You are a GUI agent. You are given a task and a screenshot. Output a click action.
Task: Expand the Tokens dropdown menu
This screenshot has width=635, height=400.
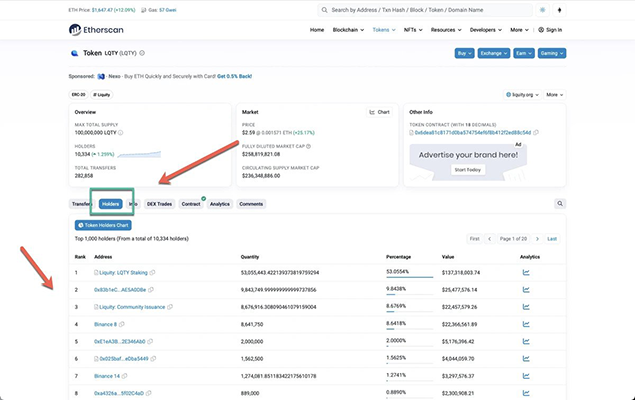[x=384, y=30]
